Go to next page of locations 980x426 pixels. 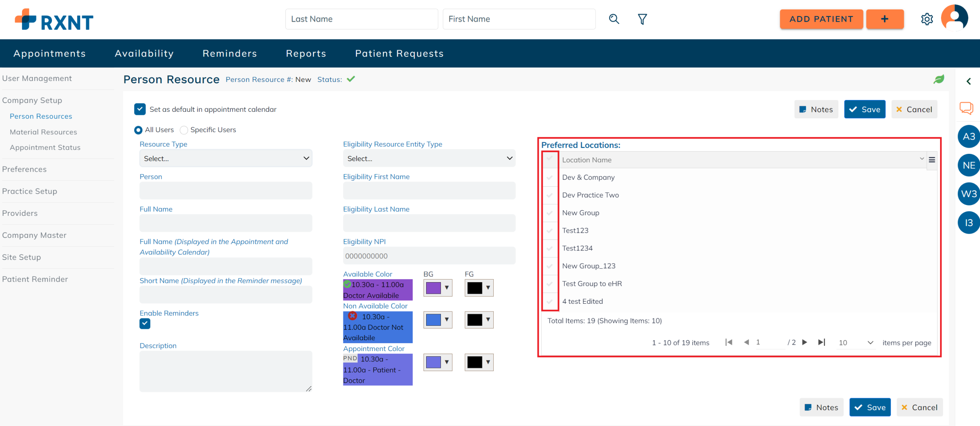pyautogui.click(x=805, y=342)
